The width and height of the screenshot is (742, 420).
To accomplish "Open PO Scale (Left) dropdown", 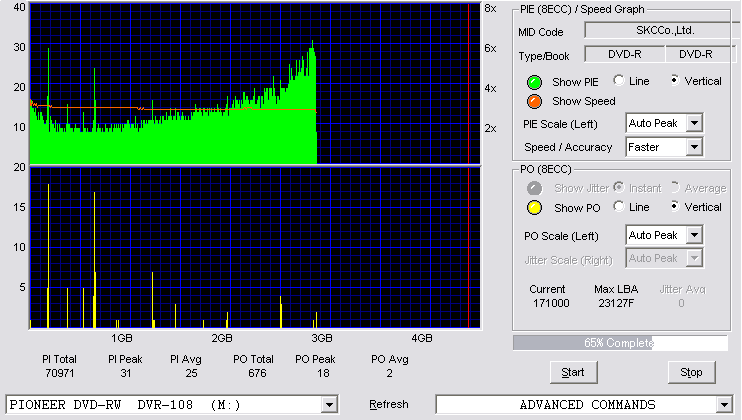I will point(694,235).
